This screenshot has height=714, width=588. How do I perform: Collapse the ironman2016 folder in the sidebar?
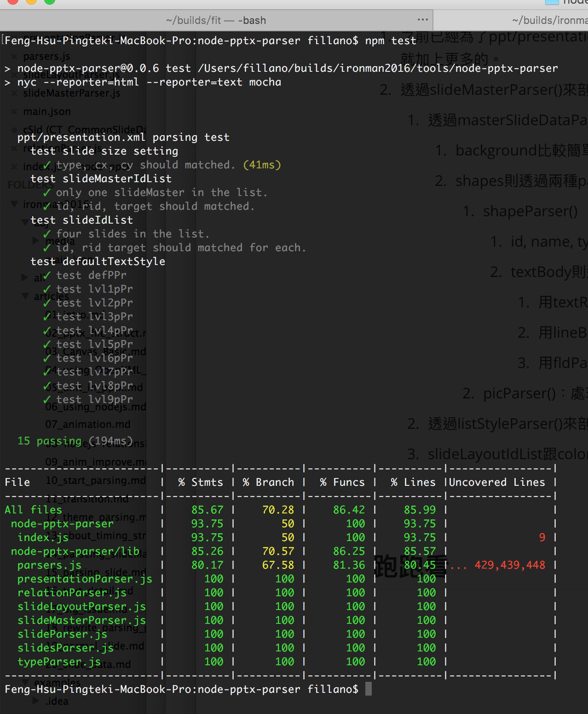[x=14, y=204]
